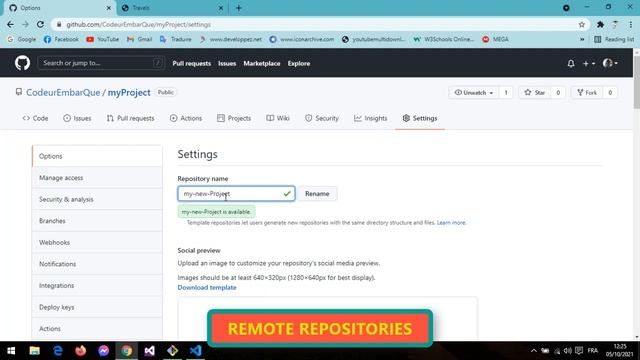This screenshot has height=360, width=640.
Task: Open the Security tab
Action: pyautogui.click(x=322, y=118)
